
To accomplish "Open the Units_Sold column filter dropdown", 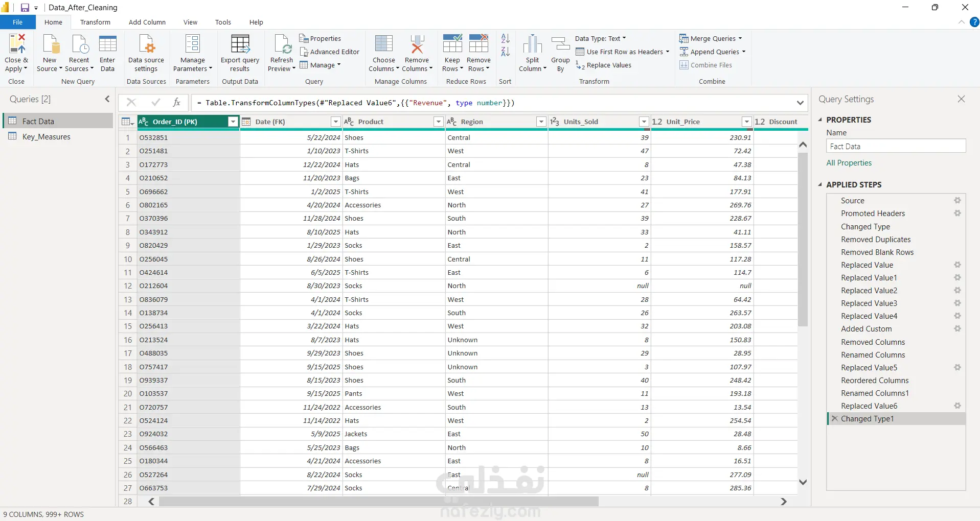I will pyautogui.click(x=644, y=122).
